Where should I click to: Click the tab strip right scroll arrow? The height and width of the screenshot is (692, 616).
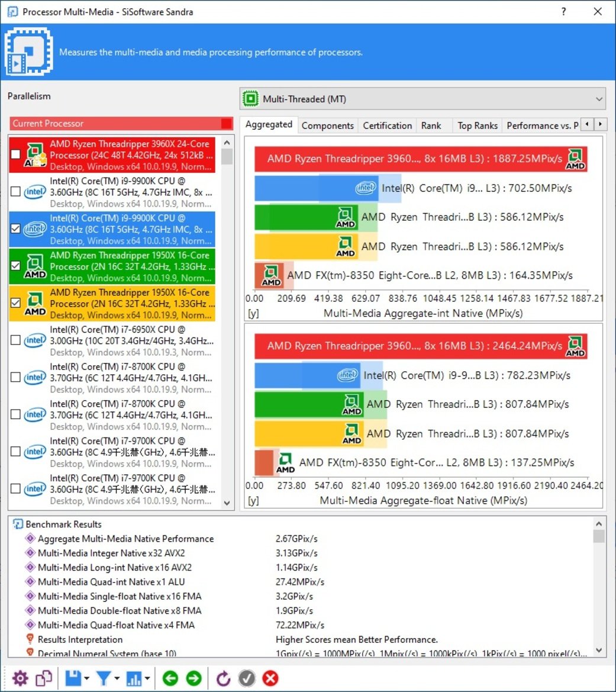click(x=600, y=124)
